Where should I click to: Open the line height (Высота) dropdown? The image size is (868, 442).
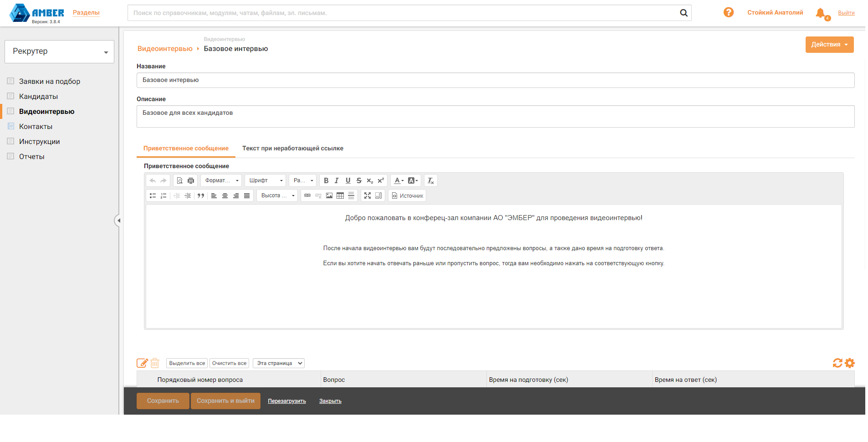click(x=277, y=196)
